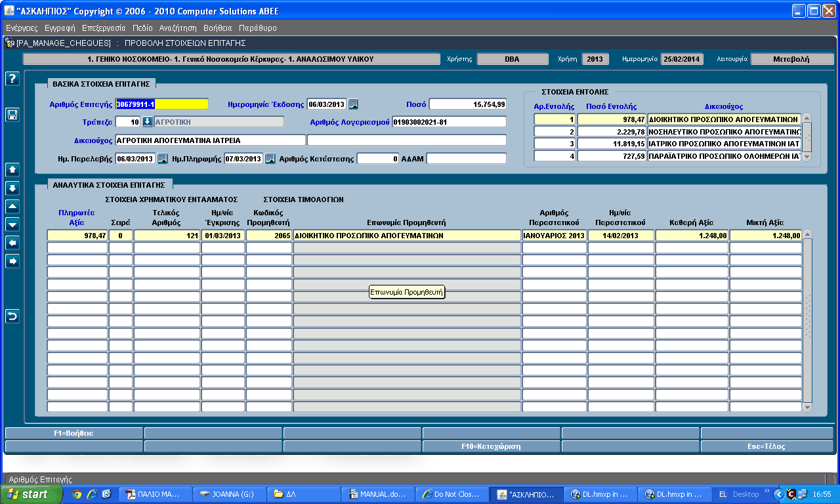Open the Αναζήτηση menu

pyautogui.click(x=178, y=28)
